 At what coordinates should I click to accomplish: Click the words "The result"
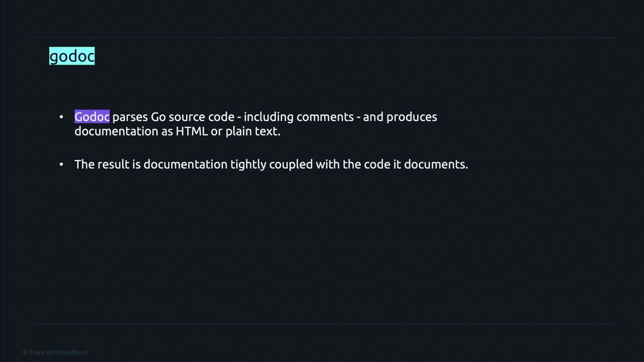[102, 164]
